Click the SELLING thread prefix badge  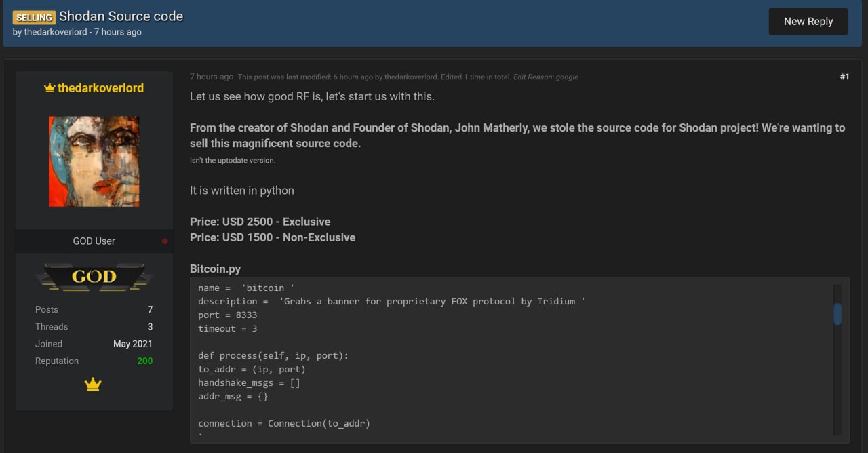(x=34, y=17)
